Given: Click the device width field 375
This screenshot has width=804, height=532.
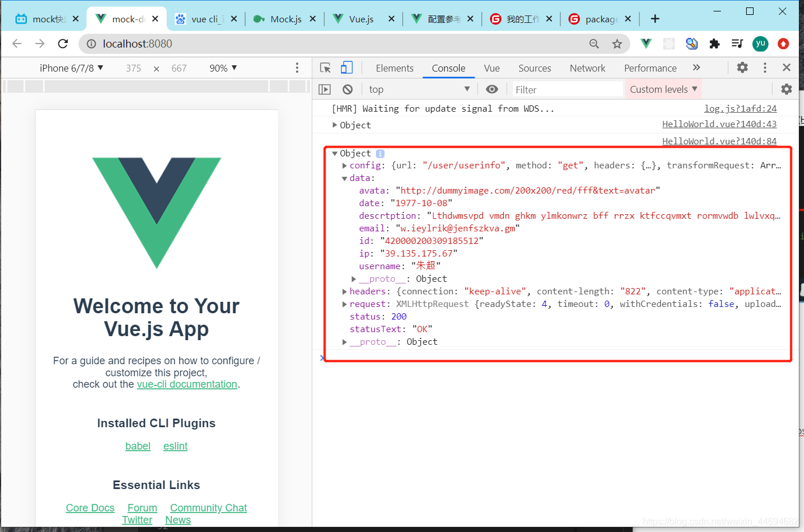Looking at the screenshot, I should tap(134, 68).
